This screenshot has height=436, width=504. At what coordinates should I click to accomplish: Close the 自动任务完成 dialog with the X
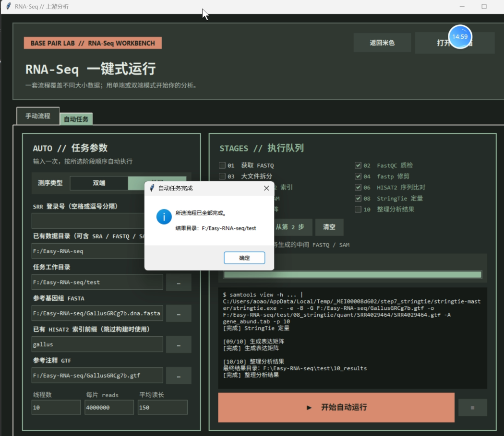click(266, 189)
